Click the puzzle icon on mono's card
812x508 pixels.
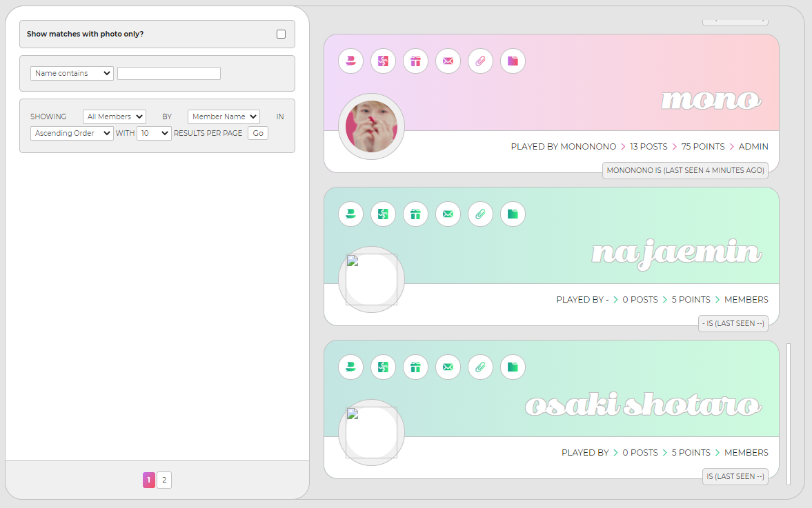[x=383, y=61]
